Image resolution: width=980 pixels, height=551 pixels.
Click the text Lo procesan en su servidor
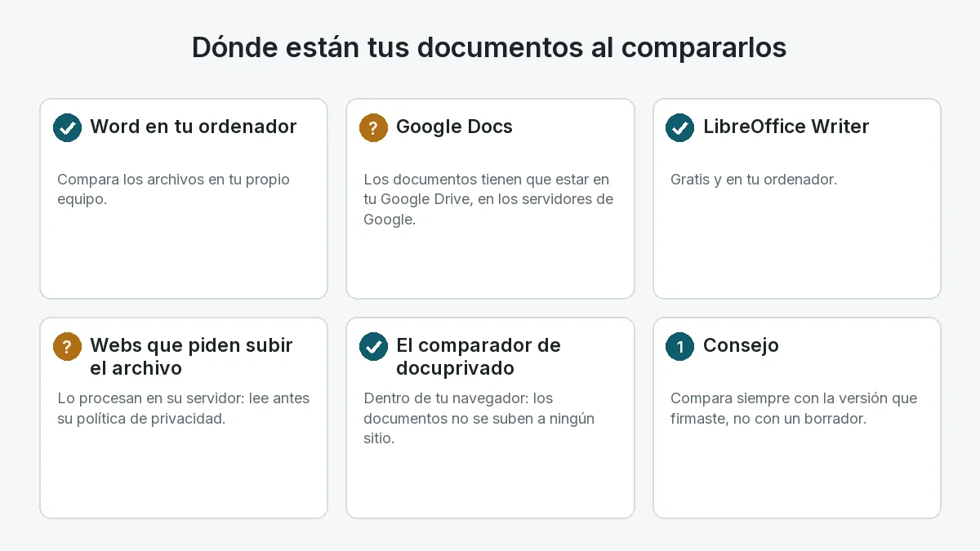click(184, 408)
